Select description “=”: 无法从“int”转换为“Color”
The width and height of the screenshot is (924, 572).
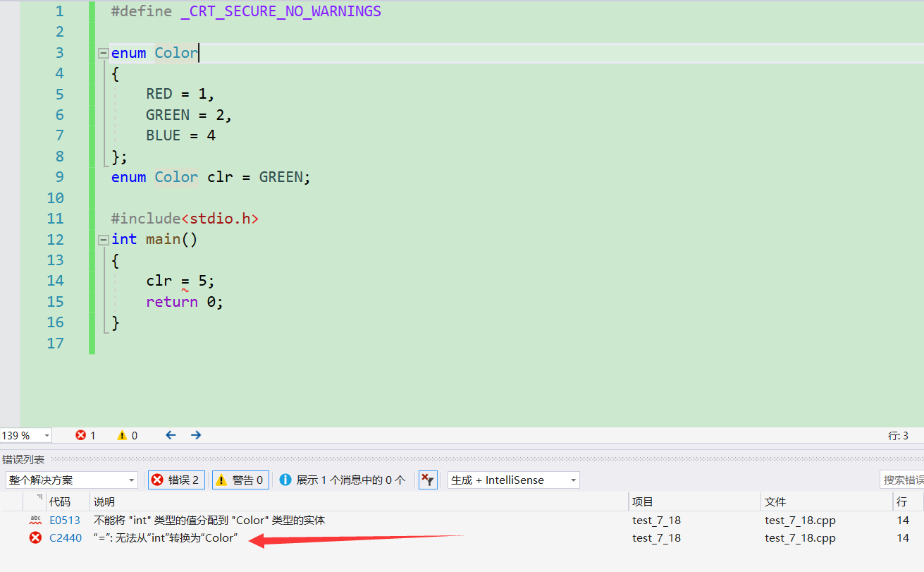166,538
